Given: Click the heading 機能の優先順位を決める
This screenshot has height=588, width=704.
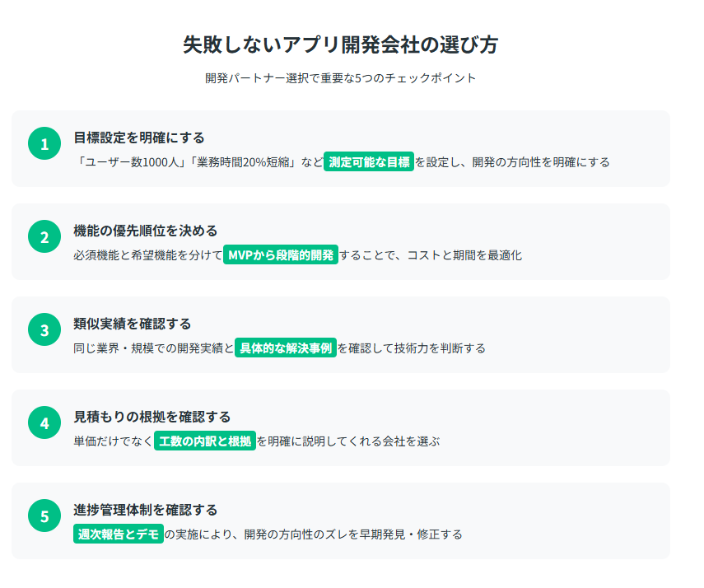Looking at the screenshot, I should [x=146, y=231].
